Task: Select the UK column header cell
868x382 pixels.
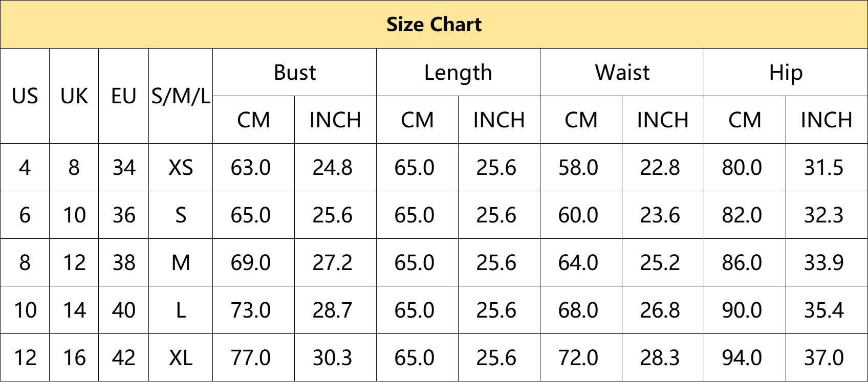Action: (x=74, y=96)
